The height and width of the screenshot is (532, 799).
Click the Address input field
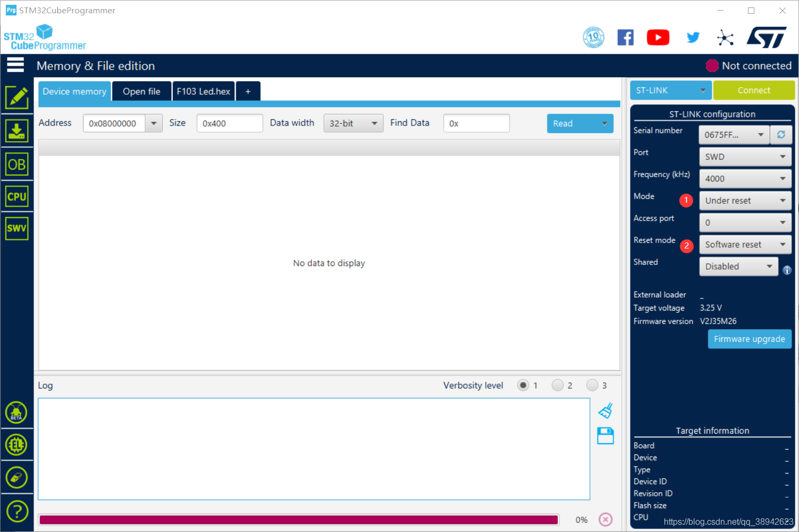[x=114, y=123]
